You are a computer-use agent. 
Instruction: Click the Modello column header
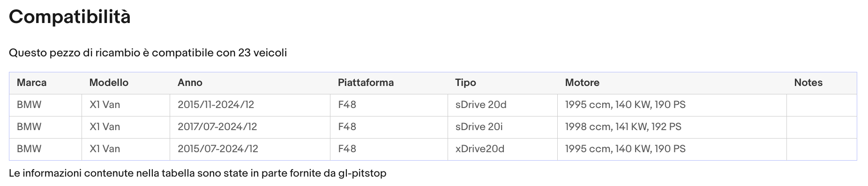coord(126,83)
